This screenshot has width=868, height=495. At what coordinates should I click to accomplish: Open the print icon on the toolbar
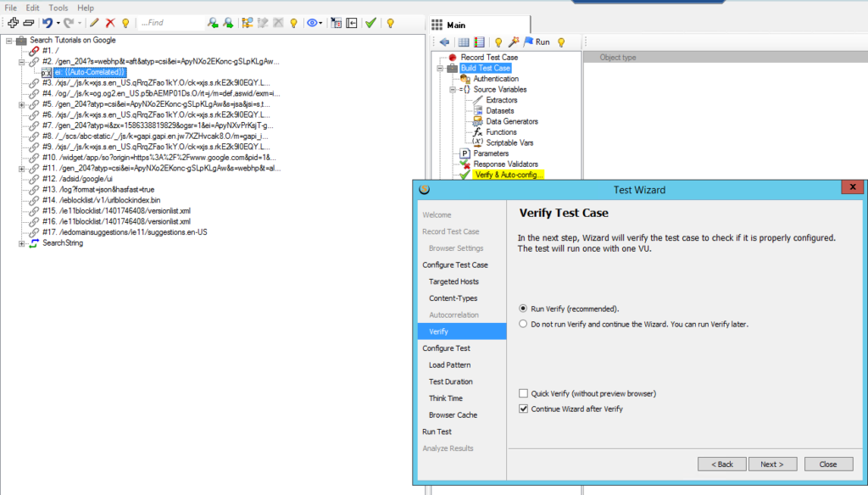click(28, 23)
